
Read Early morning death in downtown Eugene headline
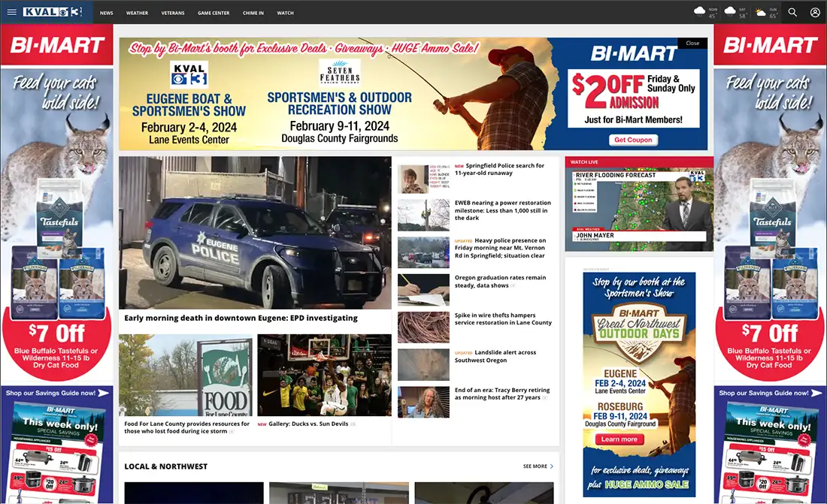[x=241, y=318]
